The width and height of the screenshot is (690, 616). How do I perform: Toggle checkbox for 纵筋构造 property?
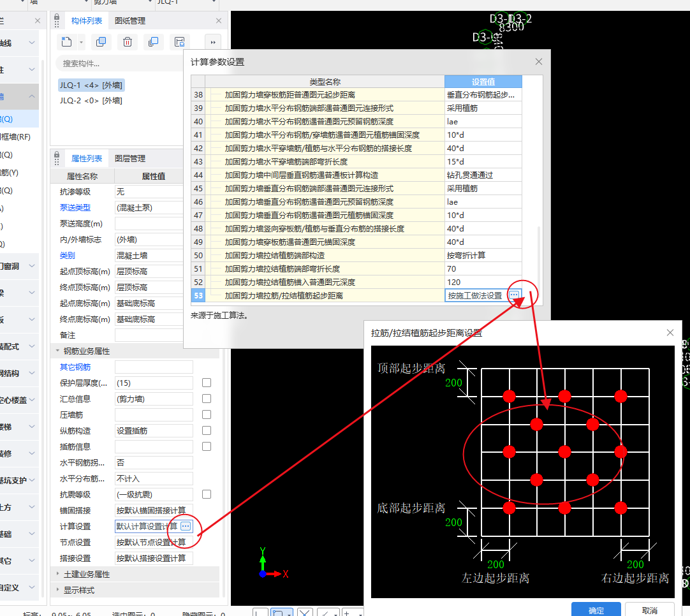point(207,430)
